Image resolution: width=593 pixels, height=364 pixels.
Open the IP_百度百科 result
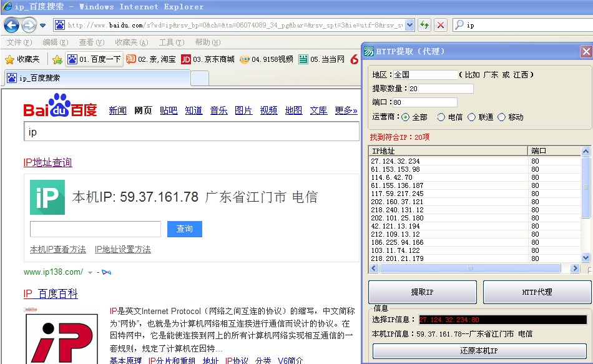tap(51, 293)
